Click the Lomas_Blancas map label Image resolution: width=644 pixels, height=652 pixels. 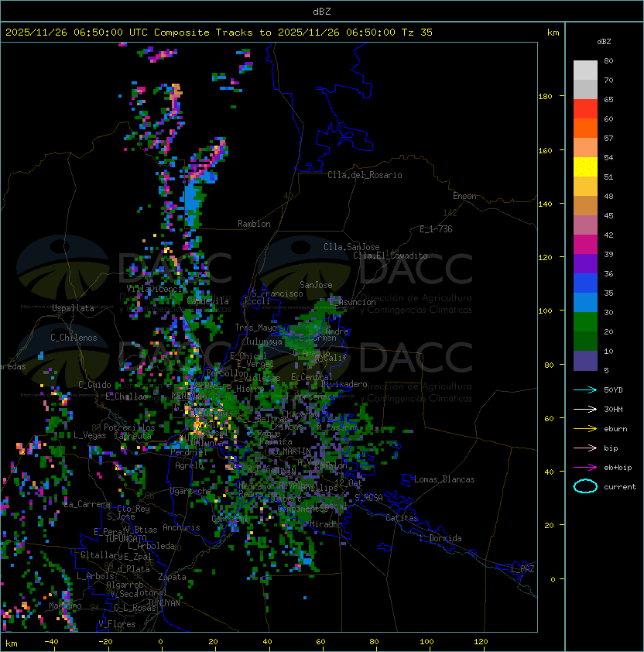[444, 479]
